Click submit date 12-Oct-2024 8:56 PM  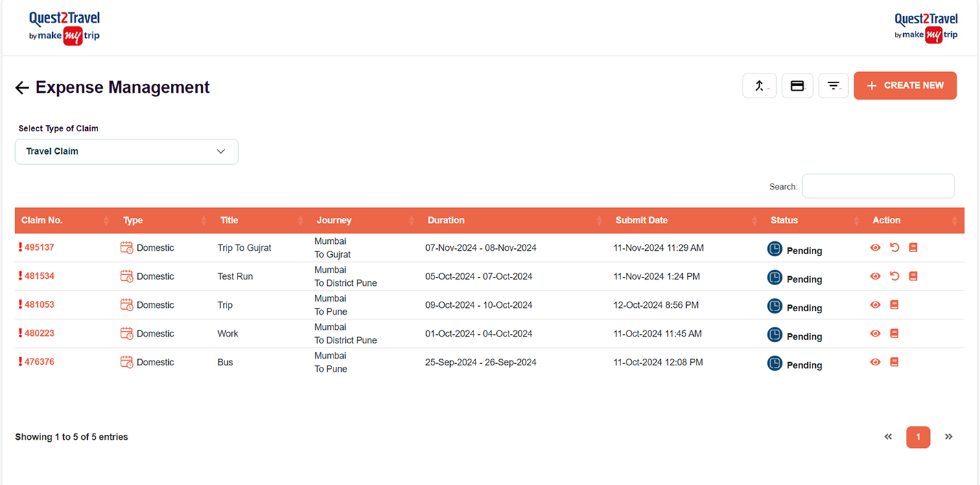point(656,305)
